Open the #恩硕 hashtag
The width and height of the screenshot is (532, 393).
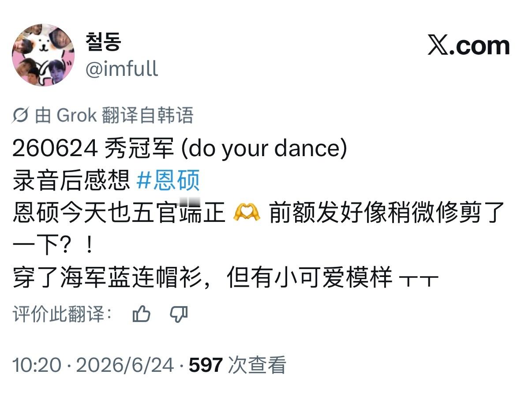point(168,181)
